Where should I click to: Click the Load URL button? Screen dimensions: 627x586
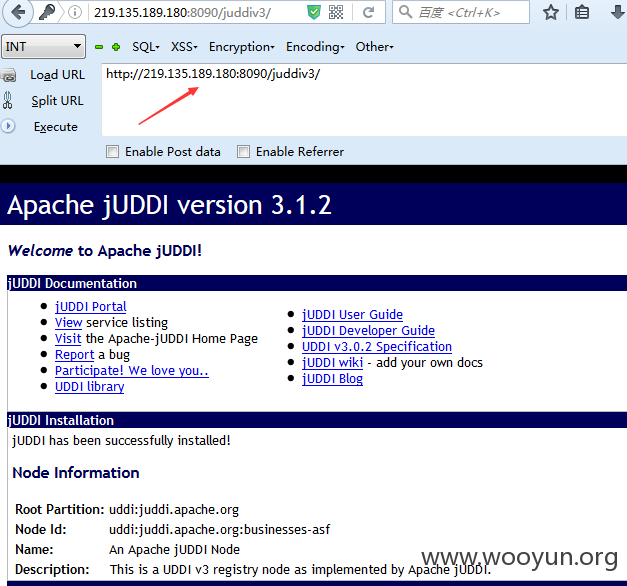point(58,75)
